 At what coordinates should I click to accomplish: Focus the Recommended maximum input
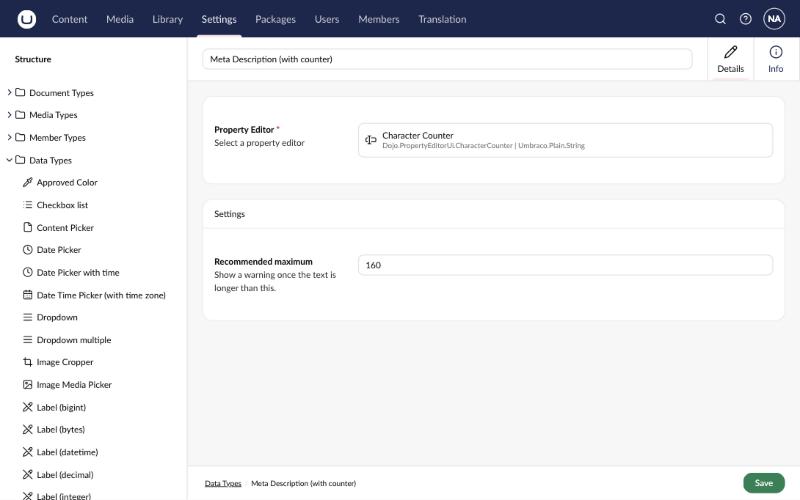point(565,265)
